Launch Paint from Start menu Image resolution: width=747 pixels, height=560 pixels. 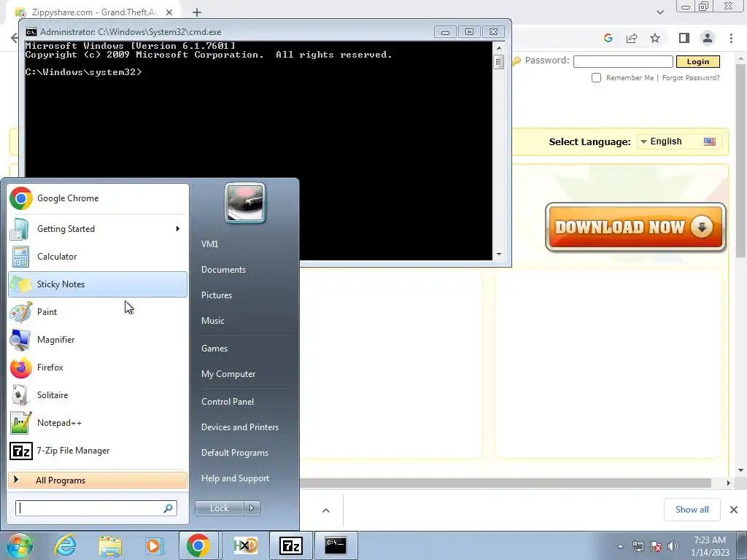click(98, 312)
